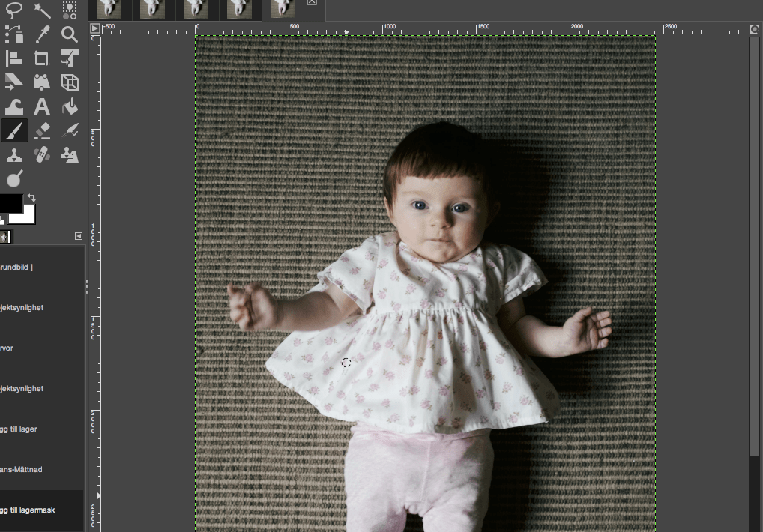Select the Clone stamp tool

click(x=14, y=155)
